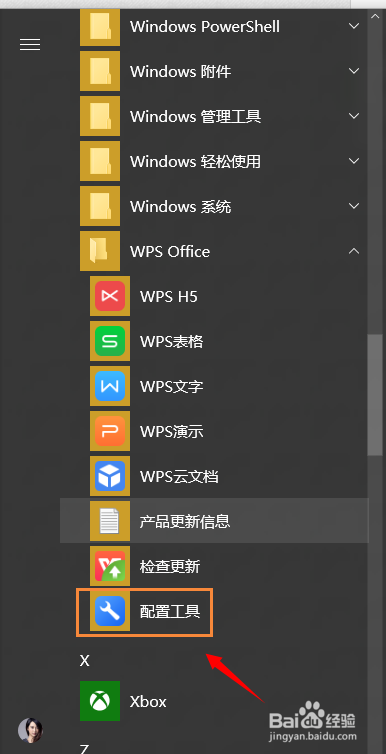Select the WPS云文档 label
Screen dimensions: 386x754
[x=179, y=477]
